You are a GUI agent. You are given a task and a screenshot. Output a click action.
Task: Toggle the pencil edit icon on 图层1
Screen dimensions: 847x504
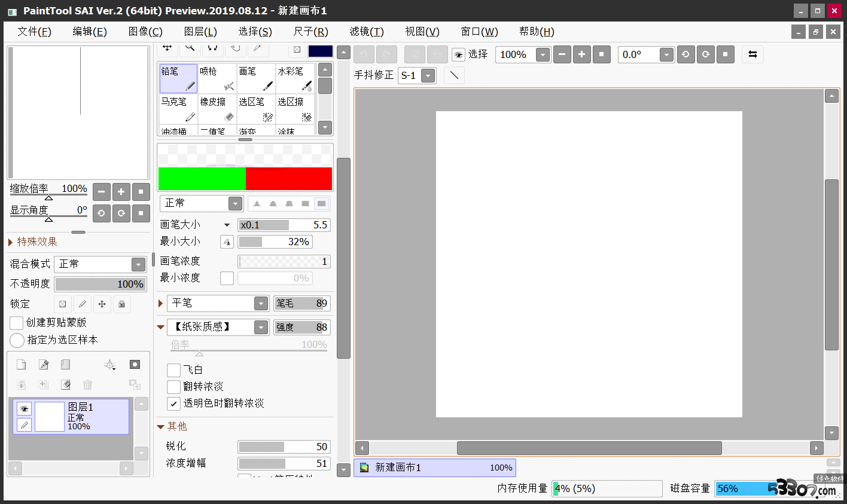click(x=24, y=424)
